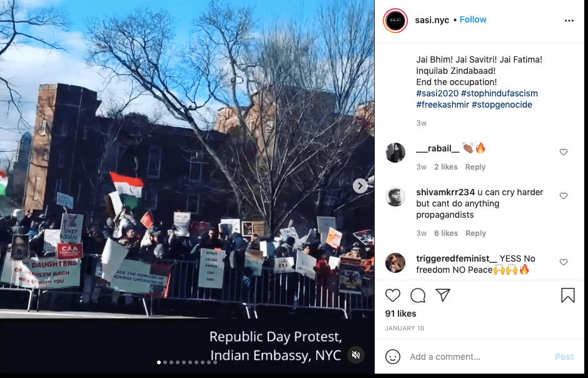
Task: Advance to the next carousel slide arrow
Action: point(360,186)
